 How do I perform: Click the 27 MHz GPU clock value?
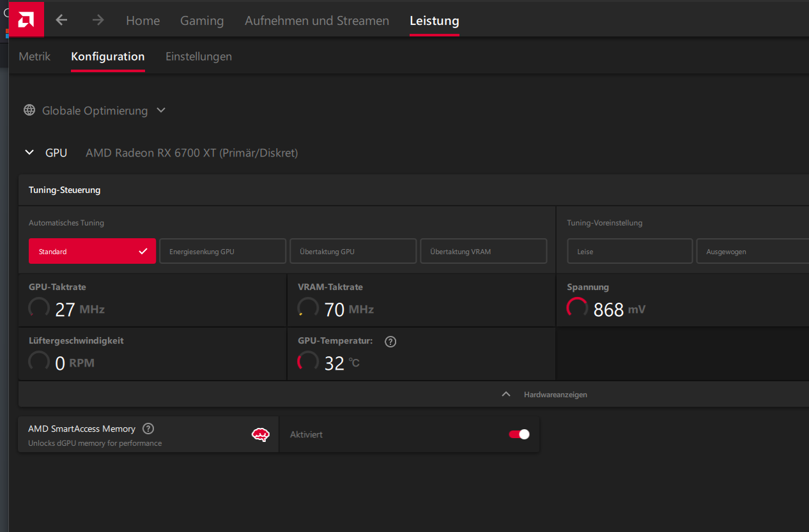pos(80,310)
